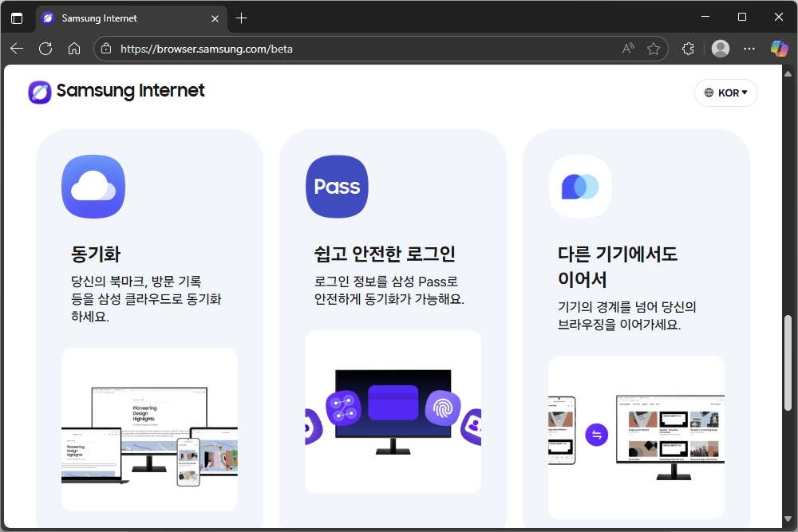Select the Samsung Internet tab
This screenshot has height=532, width=798.
pyautogui.click(x=132, y=19)
